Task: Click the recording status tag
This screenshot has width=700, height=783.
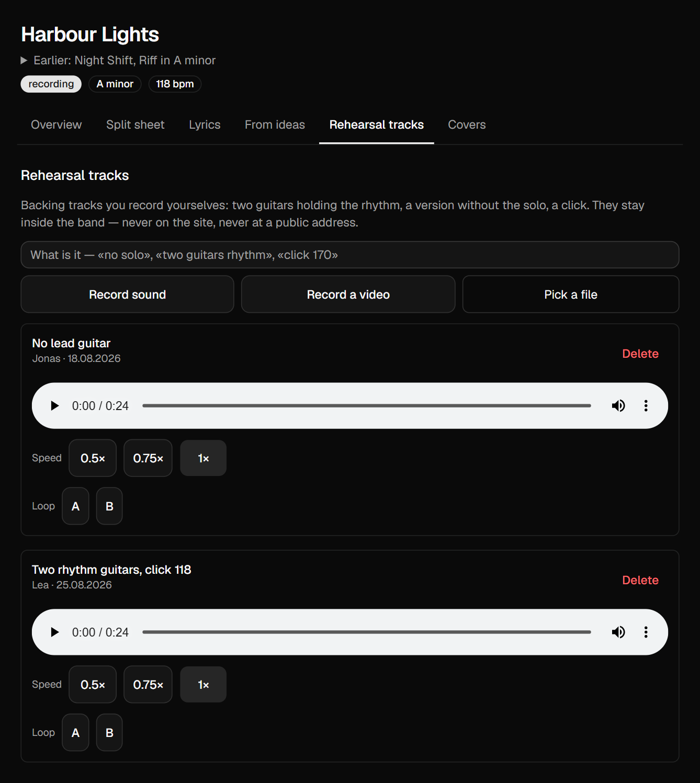Action: [51, 84]
